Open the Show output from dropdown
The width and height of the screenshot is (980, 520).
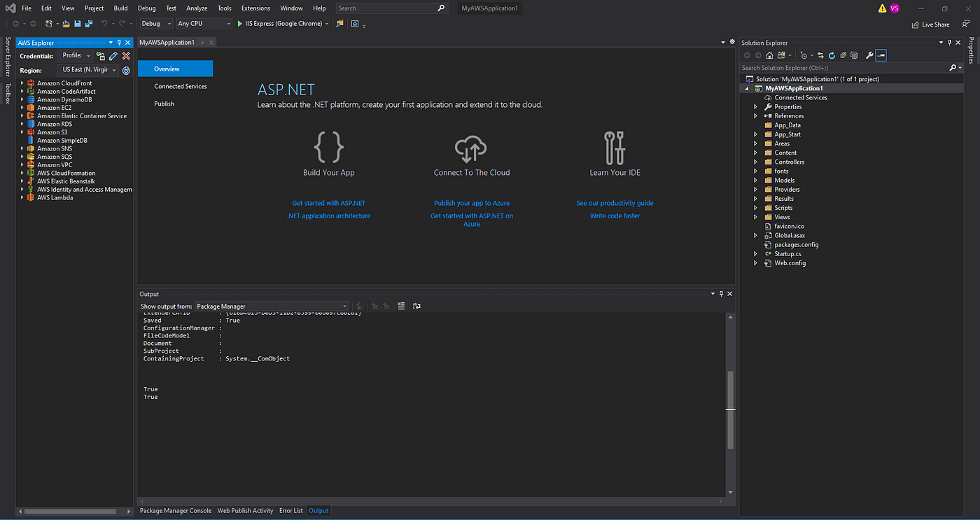coord(270,306)
